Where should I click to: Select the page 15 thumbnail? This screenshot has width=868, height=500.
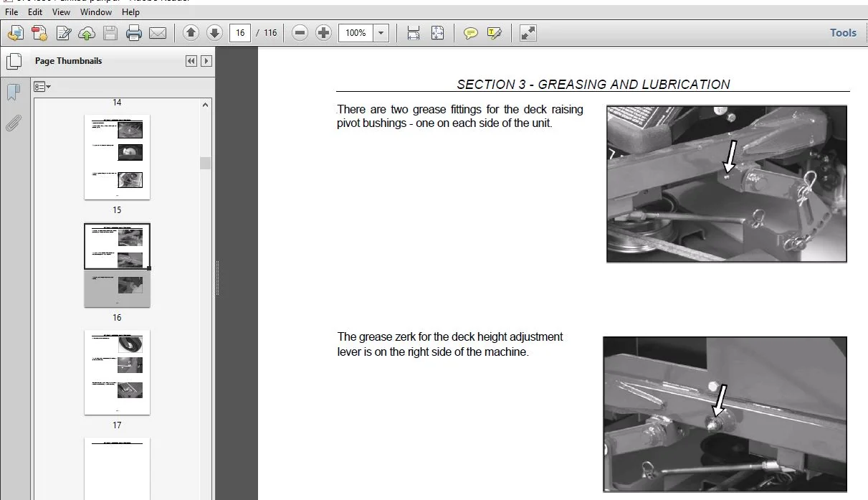pyautogui.click(x=117, y=157)
